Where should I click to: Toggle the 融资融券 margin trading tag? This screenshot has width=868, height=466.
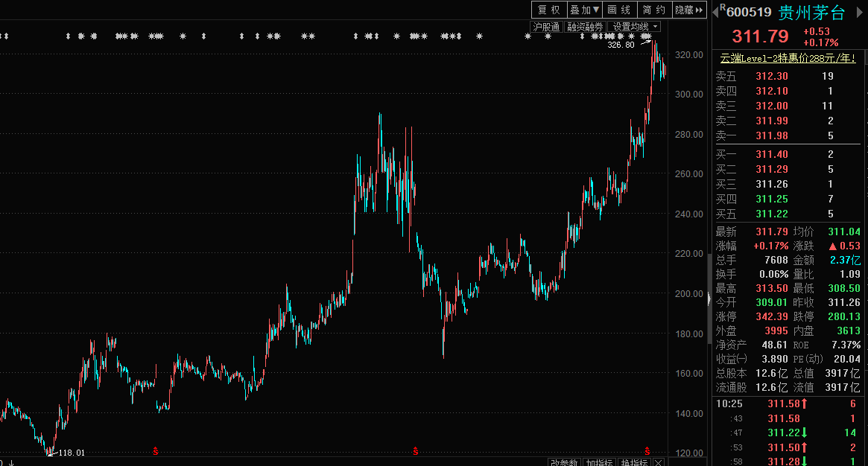(585, 27)
